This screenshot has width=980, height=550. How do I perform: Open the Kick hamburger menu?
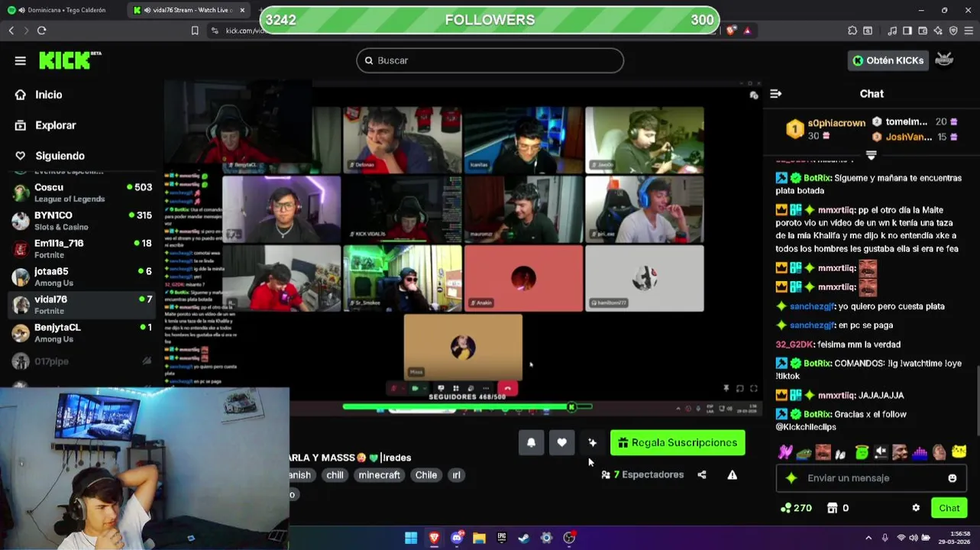point(20,60)
